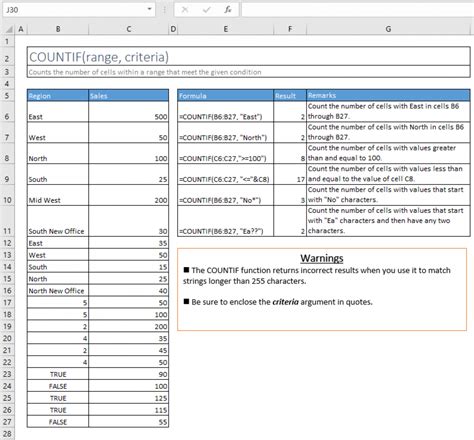Image resolution: width=474 pixels, height=440 pixels.
Task: Select row 28 header
Action: click(7, 434)
